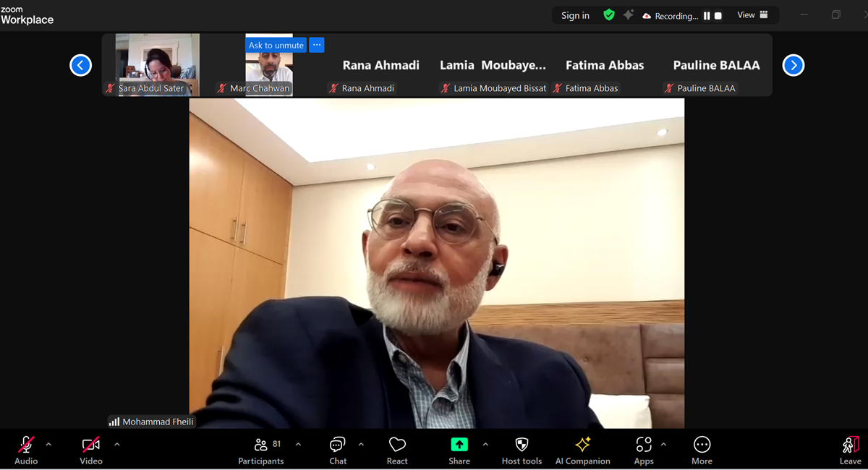Image resolution: width=868 pixels, height=470 pixels.
Task: Open React emoji reactions
Action: tap(397, 450)
